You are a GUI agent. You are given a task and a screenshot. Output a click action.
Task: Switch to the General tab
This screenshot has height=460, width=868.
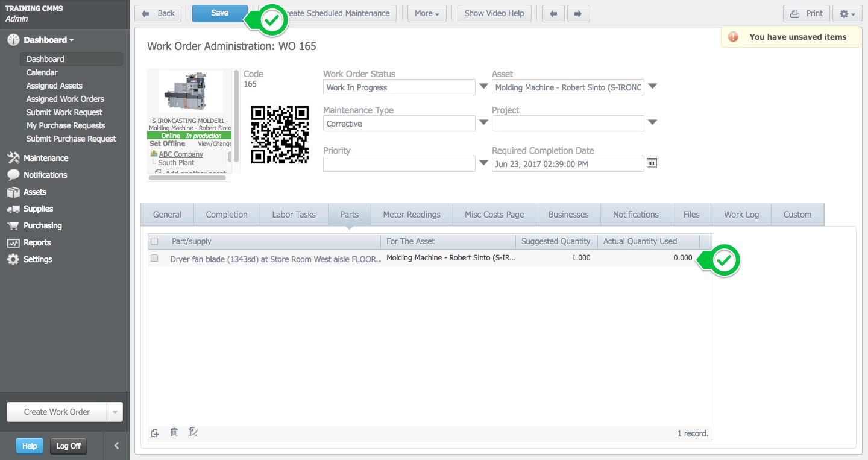167,215
